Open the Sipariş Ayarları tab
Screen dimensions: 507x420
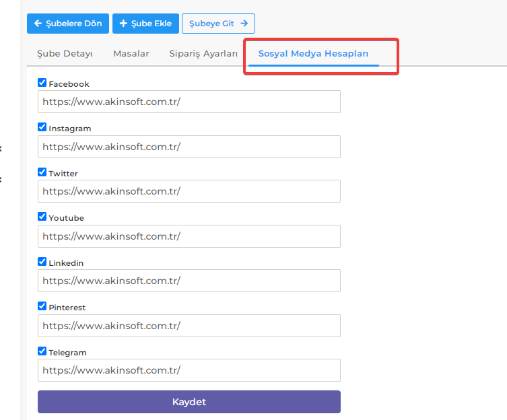tap(203, 54)
